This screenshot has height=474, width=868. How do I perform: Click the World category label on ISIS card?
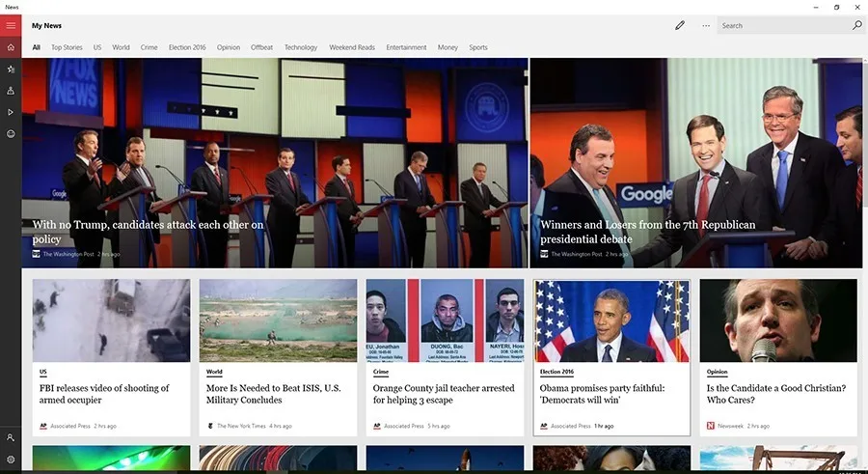point(214,372)
